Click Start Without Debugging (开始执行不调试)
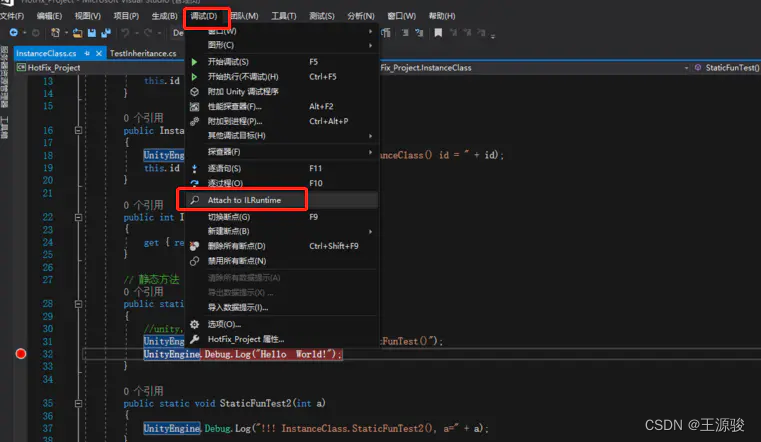Screen dimensions: 761x442 pos(242,76)
